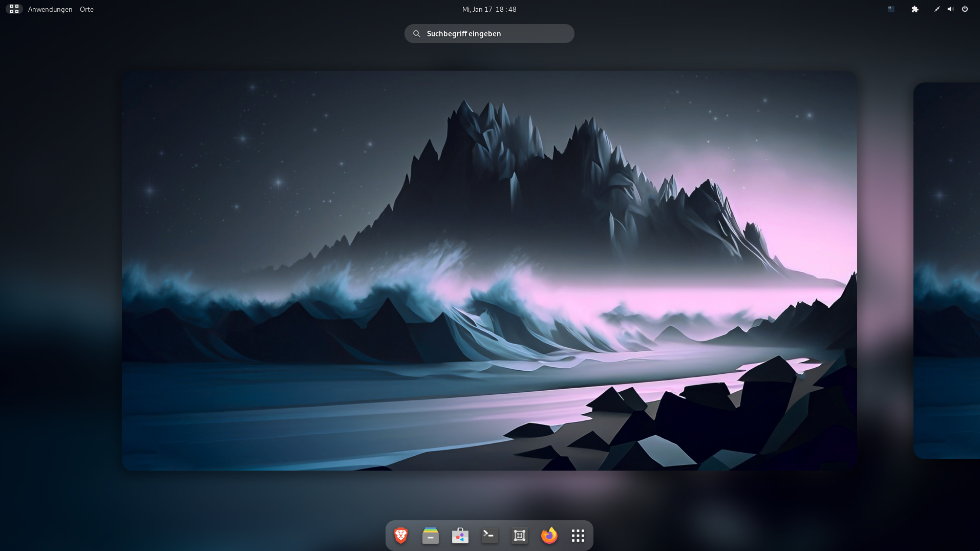Click the 'Suchbegriff eingeben' search text

point(464,34)
